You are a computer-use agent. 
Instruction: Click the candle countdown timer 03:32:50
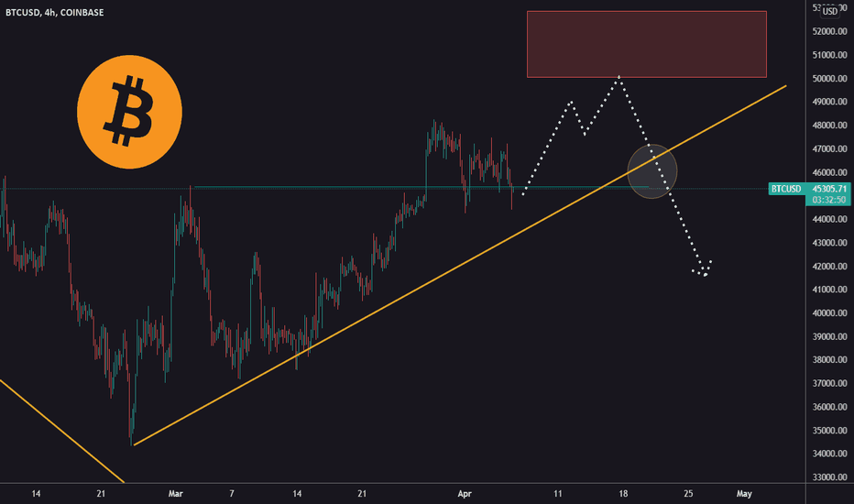pos(829,200)
